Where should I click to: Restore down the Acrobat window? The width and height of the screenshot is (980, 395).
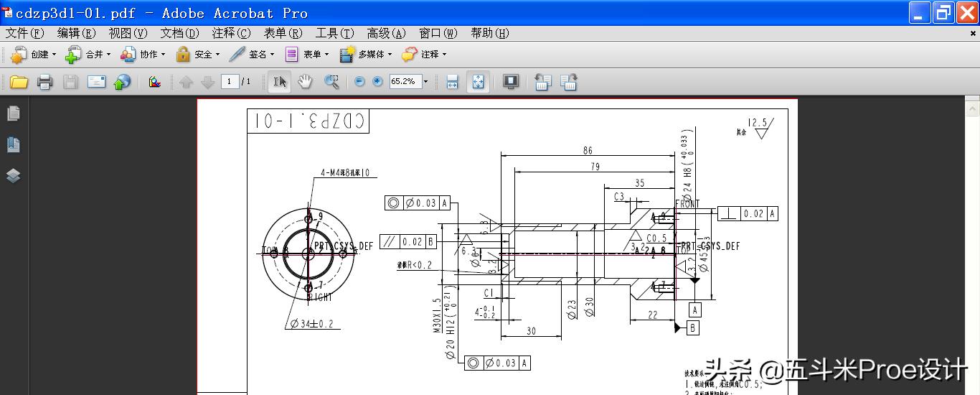943,12
